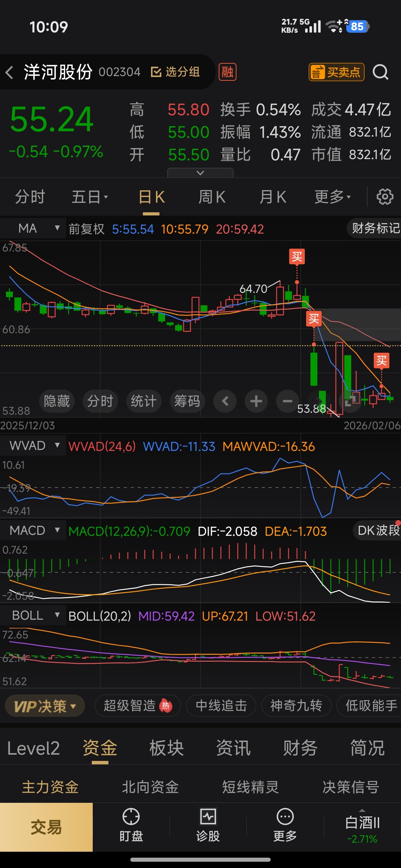
Task: Select 主力资金 sub-tab
Action: pyautogui.click(x=50, y=787)
